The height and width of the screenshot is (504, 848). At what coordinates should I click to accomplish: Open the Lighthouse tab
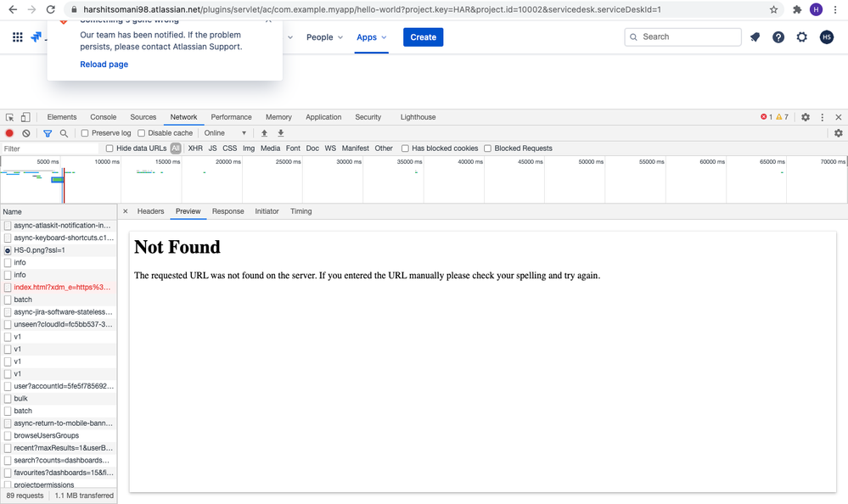tap(418, 117)
